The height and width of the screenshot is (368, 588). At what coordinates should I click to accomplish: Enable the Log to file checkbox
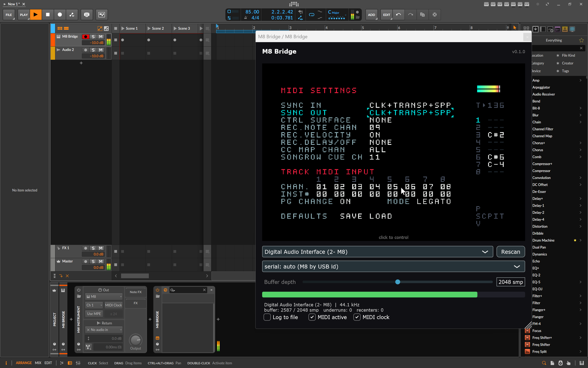click(x=267, y=317)
